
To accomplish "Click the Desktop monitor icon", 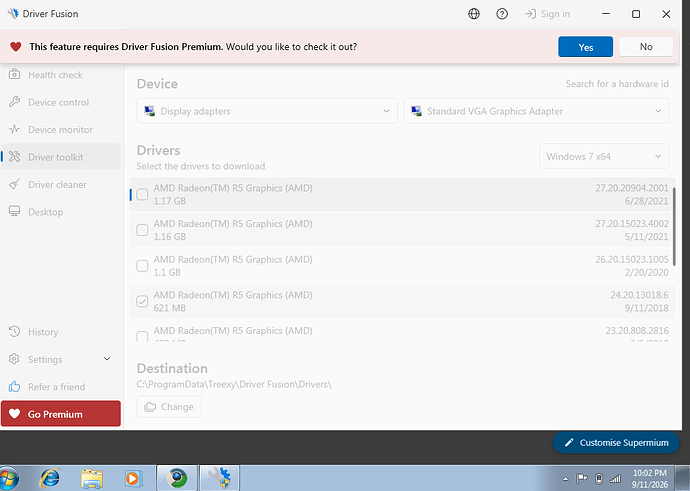I will 15,211.
